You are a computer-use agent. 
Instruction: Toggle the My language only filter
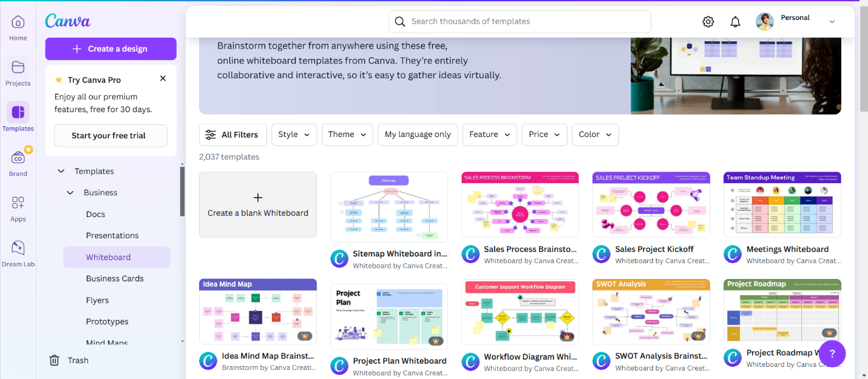click(418, 135)
